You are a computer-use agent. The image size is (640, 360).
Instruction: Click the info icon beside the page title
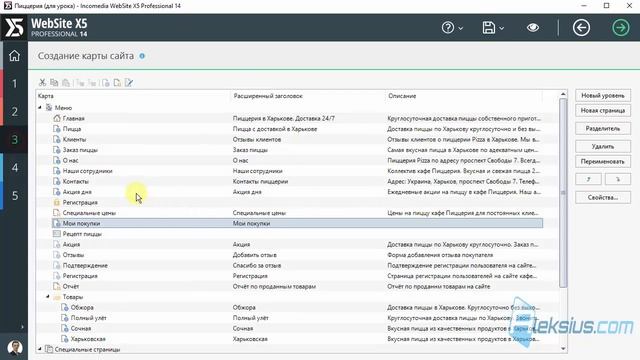point(142,56)
